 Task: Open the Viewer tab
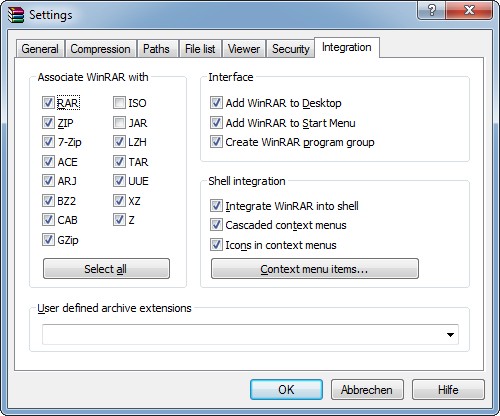[x=244, y=49]
